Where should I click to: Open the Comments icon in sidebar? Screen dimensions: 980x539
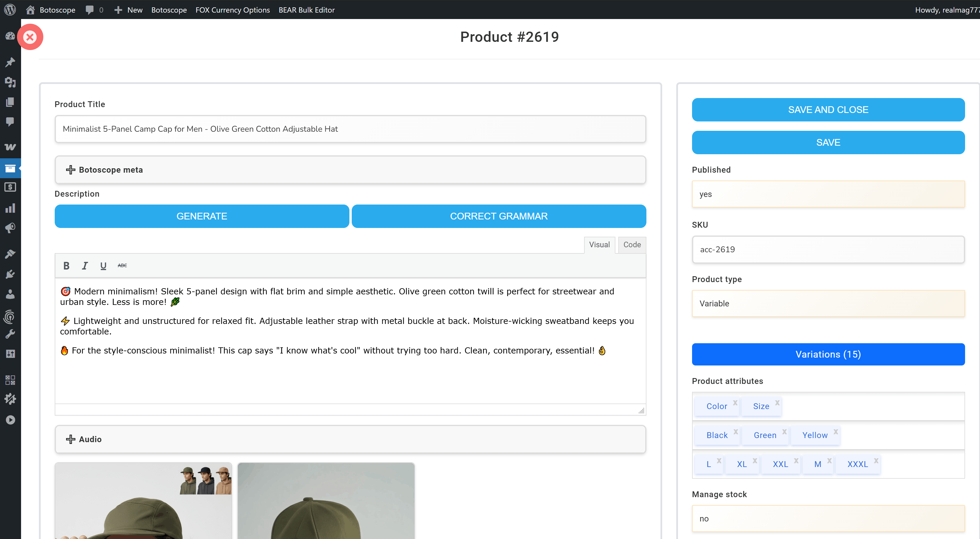pos(10,122)
